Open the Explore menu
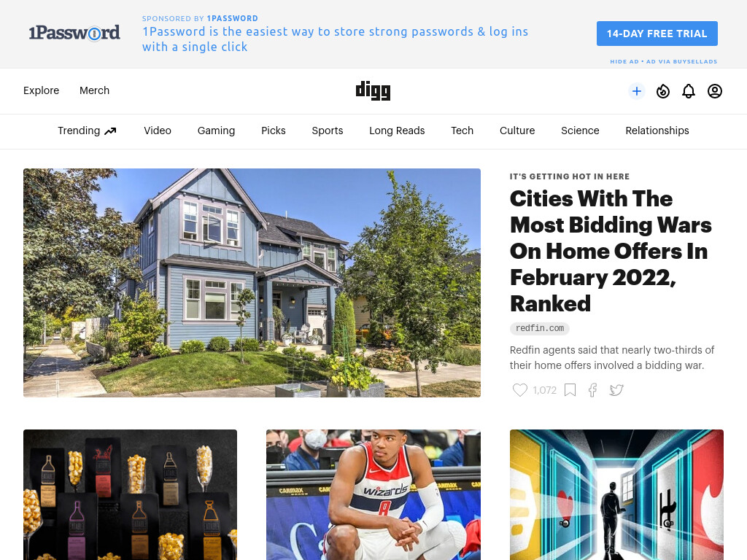Image resolution: width=747 pixels, height=560 pixels. [x=41, y=90]
